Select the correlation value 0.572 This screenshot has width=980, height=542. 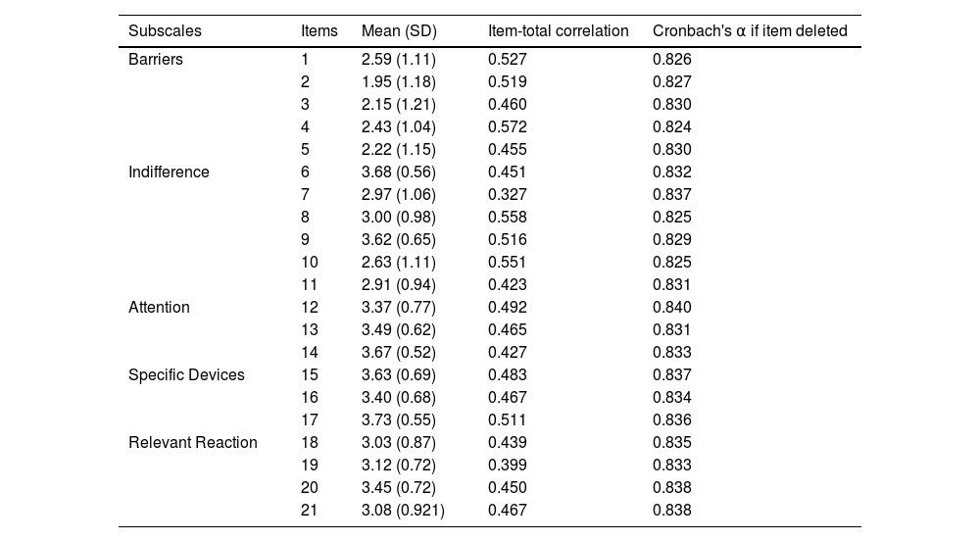[508, 127]
